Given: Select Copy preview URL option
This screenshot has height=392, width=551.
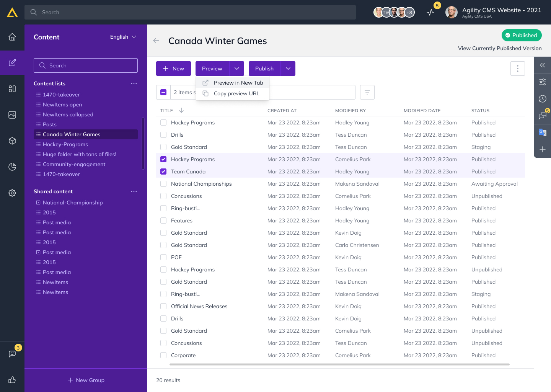Looking at the screenshot, I should click(236, 93).
